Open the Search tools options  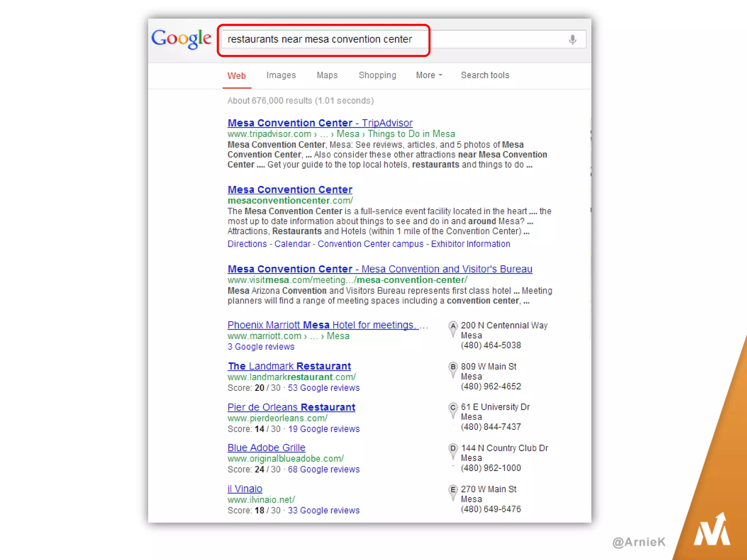485,75
